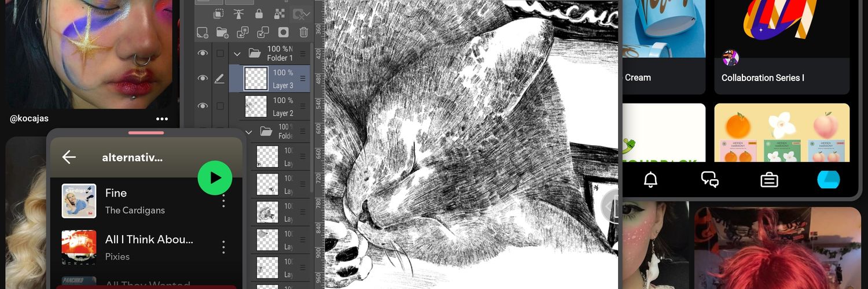Open notifications bell icon
The height and width of the screenshot is (289, 868).
(x=650, y=180)
